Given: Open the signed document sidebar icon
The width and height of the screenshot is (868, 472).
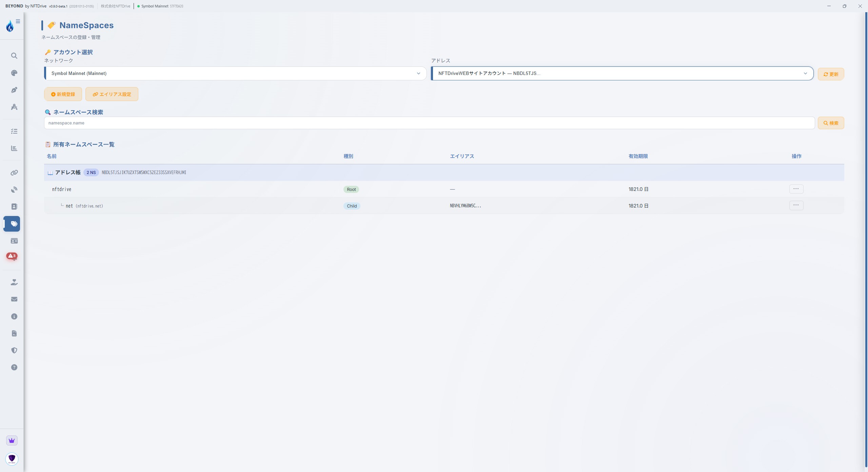Looking at the screenshot, I should click(x=14, y=333).
